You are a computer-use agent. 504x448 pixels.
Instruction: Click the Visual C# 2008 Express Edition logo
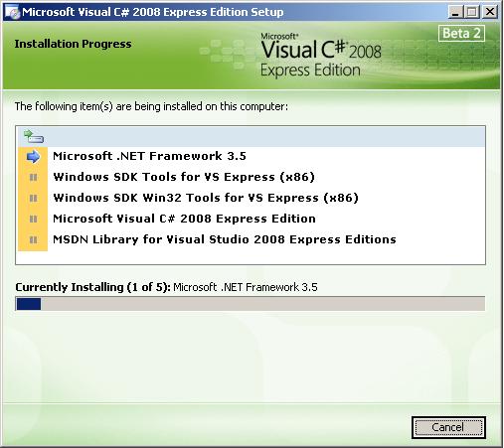321,56
